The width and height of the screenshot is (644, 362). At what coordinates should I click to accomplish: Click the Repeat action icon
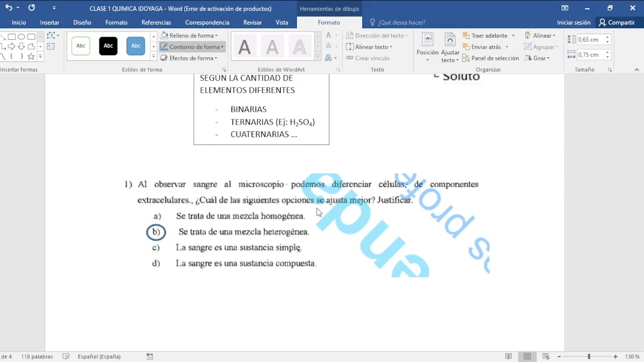(32, 8)
